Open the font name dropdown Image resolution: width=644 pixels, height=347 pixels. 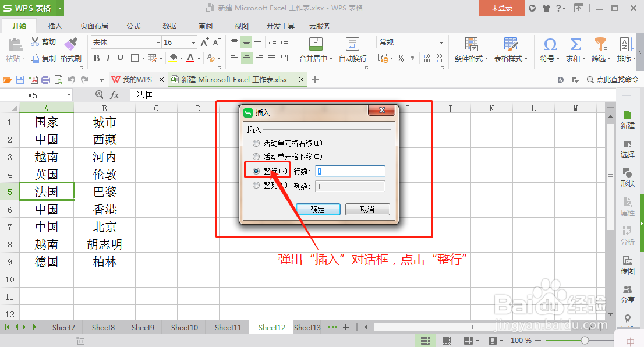[x=158, y=43]
